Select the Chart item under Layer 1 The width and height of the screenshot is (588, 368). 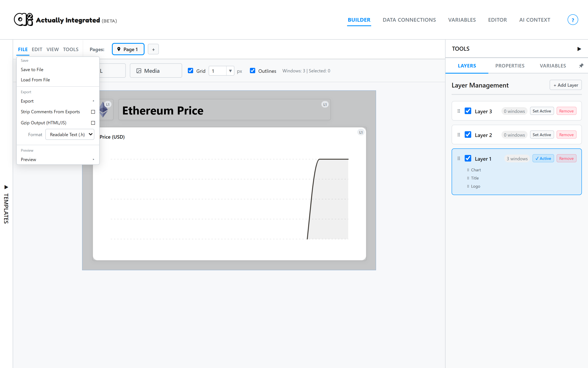(x=476, y=170)
